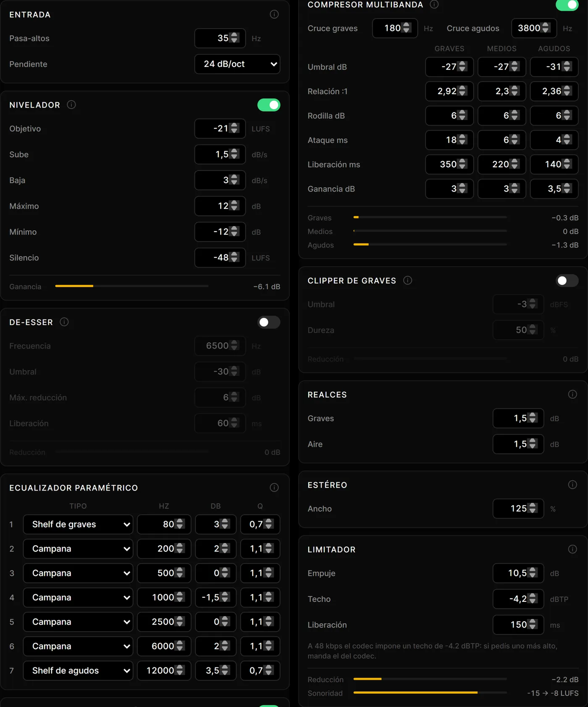
Task: Open Ecualizador Paramétrico info icon
Action: coord(274,488)
